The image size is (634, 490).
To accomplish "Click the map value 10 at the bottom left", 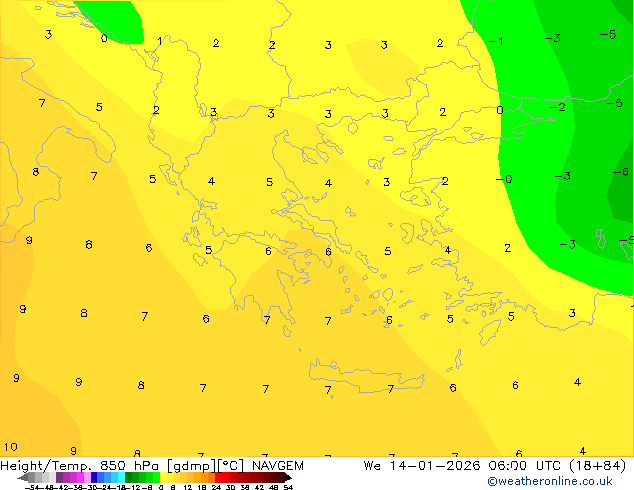I will pos(11,447).
